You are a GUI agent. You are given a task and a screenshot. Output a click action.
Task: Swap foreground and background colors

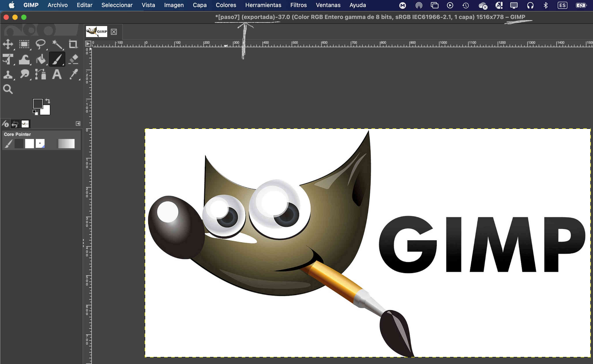(x=48, y=101)
